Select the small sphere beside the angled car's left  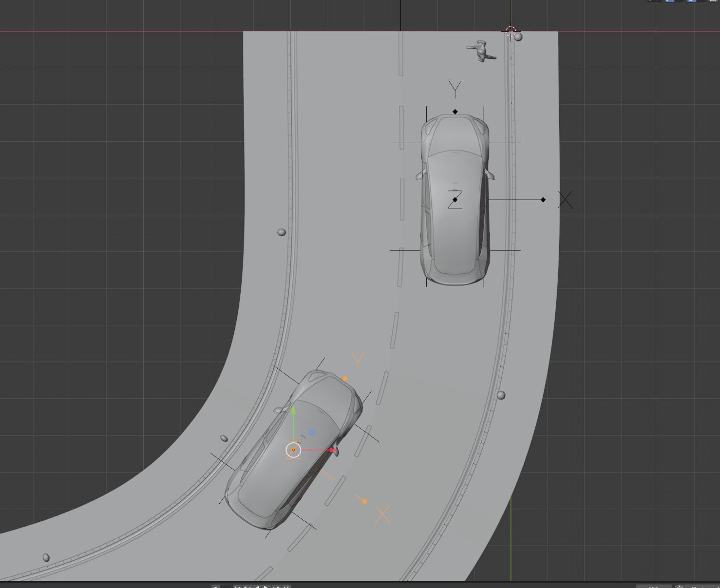pyautogui.click(x=224, y=438)
